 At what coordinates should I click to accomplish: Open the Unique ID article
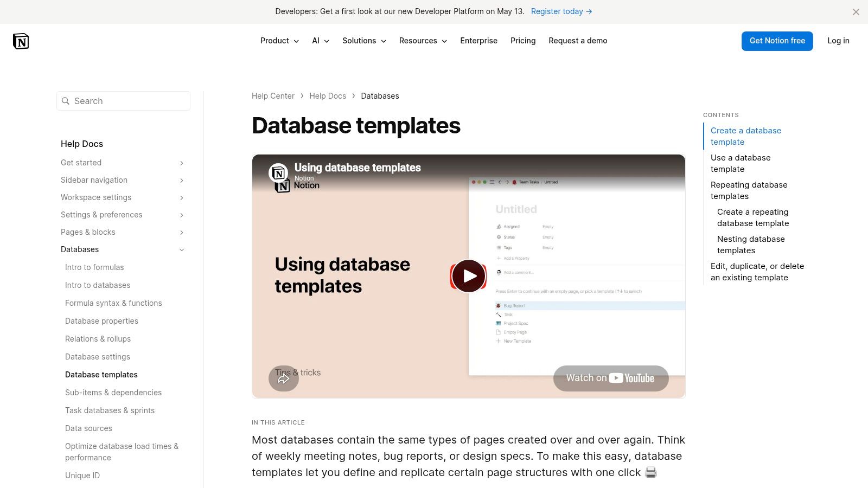[x=82, y=476]
